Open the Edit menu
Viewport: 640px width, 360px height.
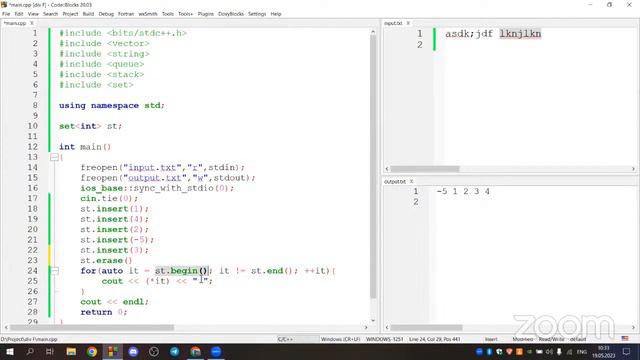[x=19, y=14]
